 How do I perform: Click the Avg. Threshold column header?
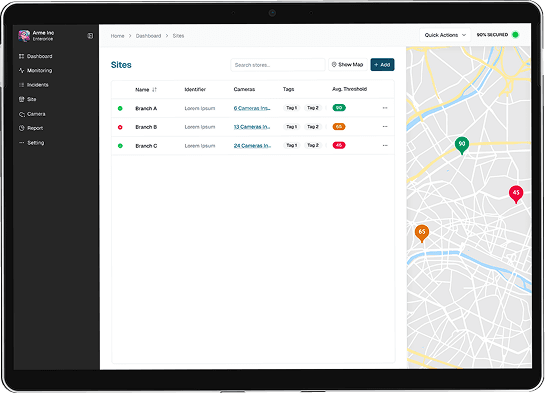tap(349, 89)
